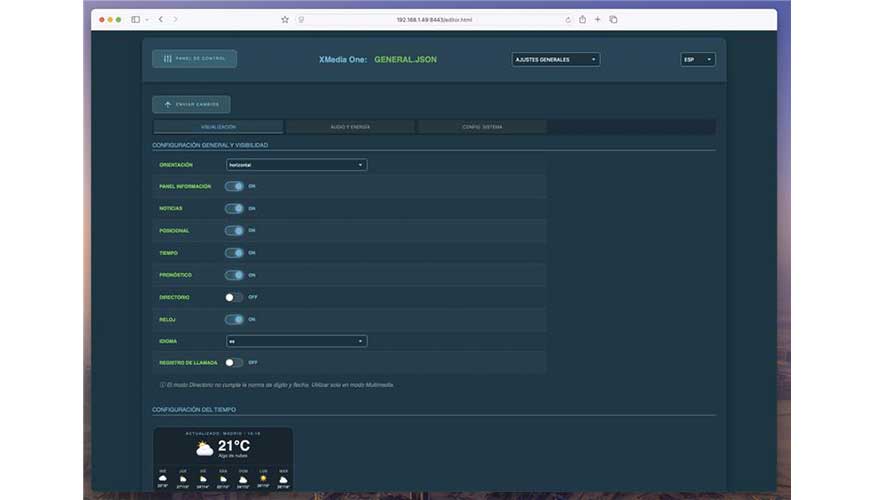Click the Orientación label

pyautogui.click(x=176, y=165)
